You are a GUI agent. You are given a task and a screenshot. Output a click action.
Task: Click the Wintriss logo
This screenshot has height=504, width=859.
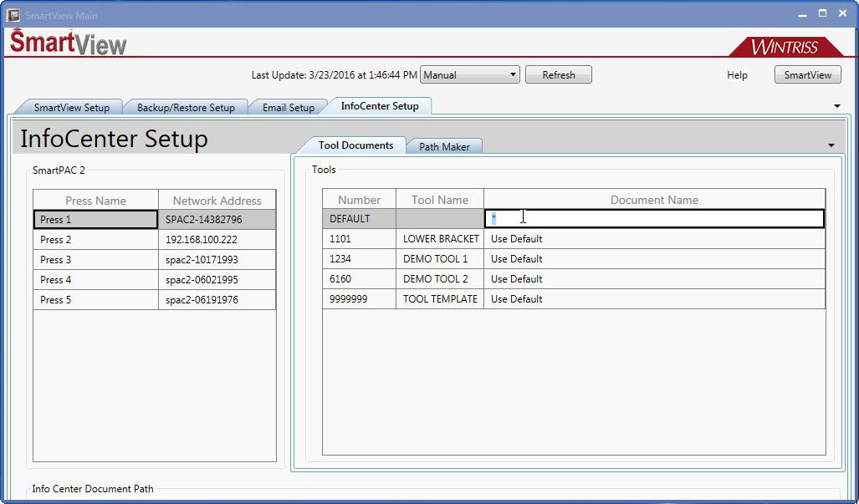pyautogui.click(x=785, y=47)
